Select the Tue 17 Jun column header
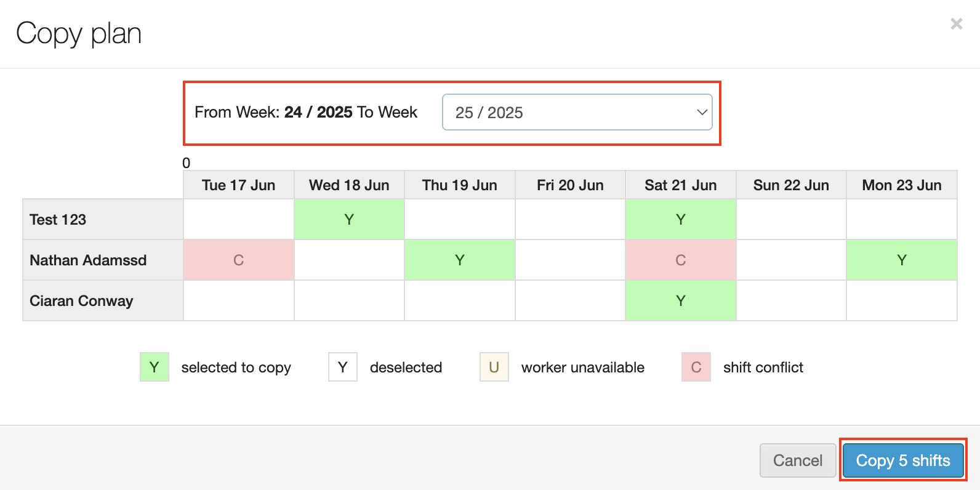Image resolution: width=980 pixels, height=490 pixels. coord(238,185)
